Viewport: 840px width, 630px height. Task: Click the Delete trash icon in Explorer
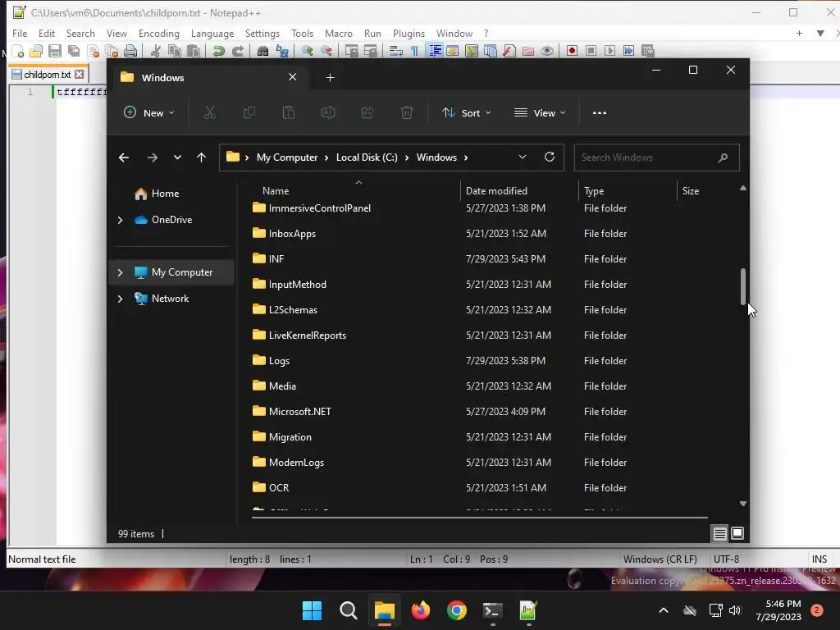point(407,113)
